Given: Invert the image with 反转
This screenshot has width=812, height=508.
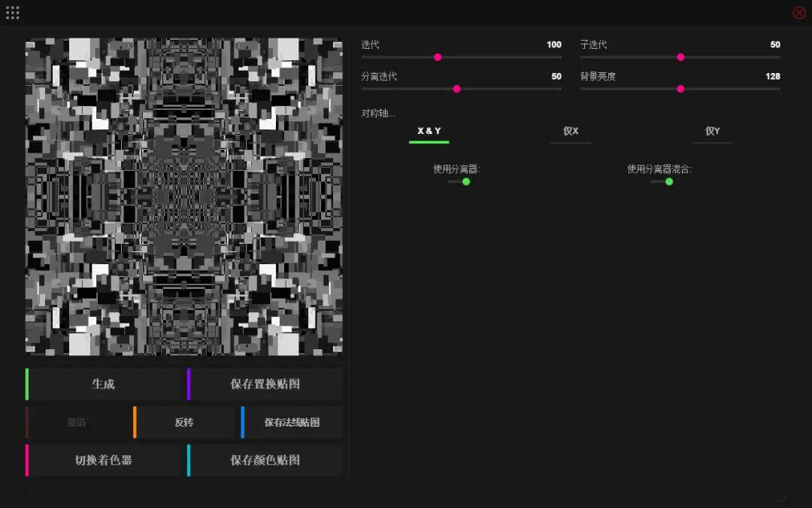Looking at the screenshot, I should click(184, 422).
